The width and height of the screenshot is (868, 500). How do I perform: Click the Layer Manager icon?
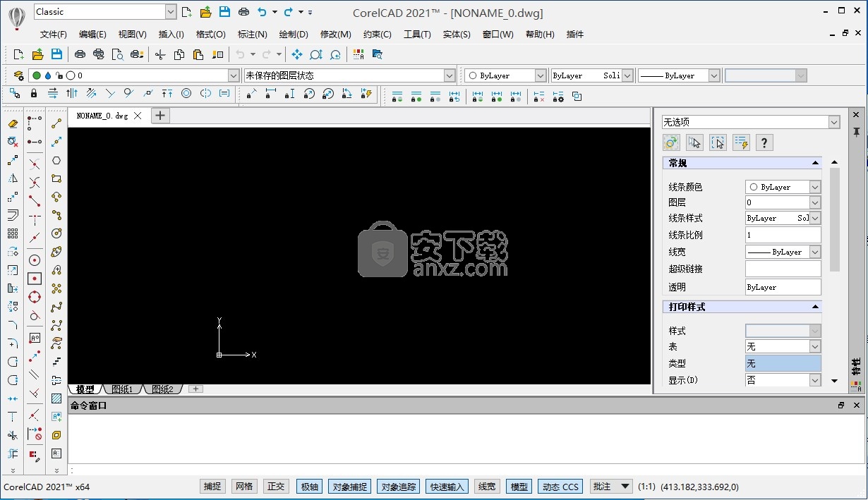18,75
